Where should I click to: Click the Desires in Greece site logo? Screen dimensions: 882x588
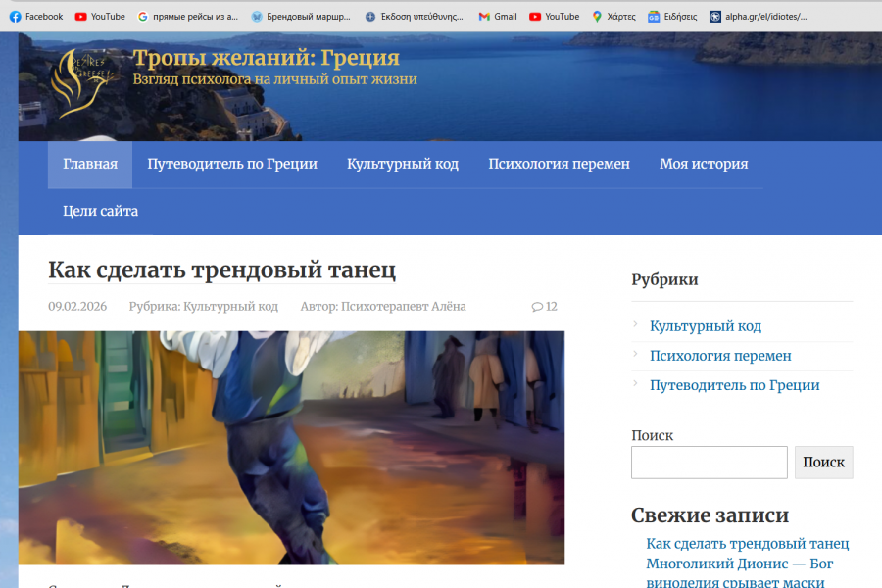coord(80,82)
